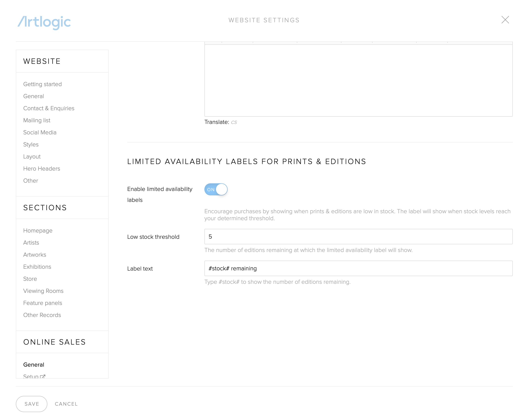
Task: Open Getting started settings
Action: point(42,84)
